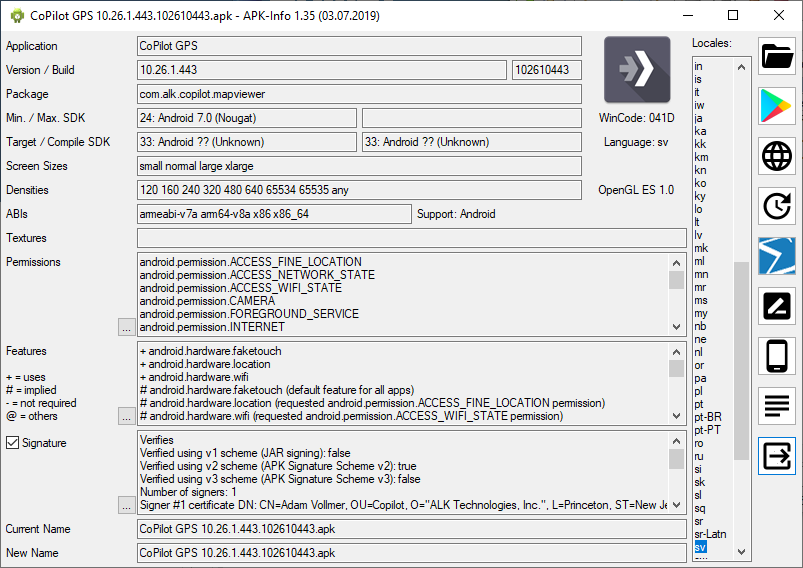The image size is (803, 568).
Task: Click scroll up arrow in Locales list
Action: coord(741,67)
